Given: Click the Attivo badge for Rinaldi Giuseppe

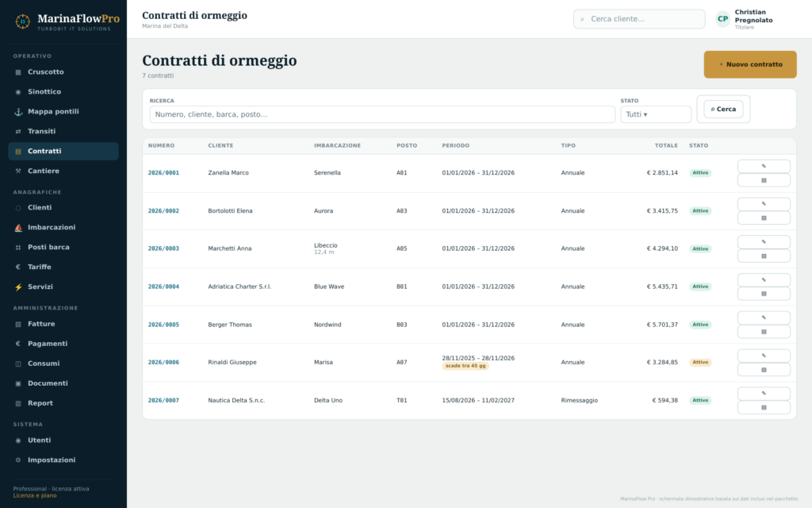Looking at the screenshot, I should click(700, 362).
